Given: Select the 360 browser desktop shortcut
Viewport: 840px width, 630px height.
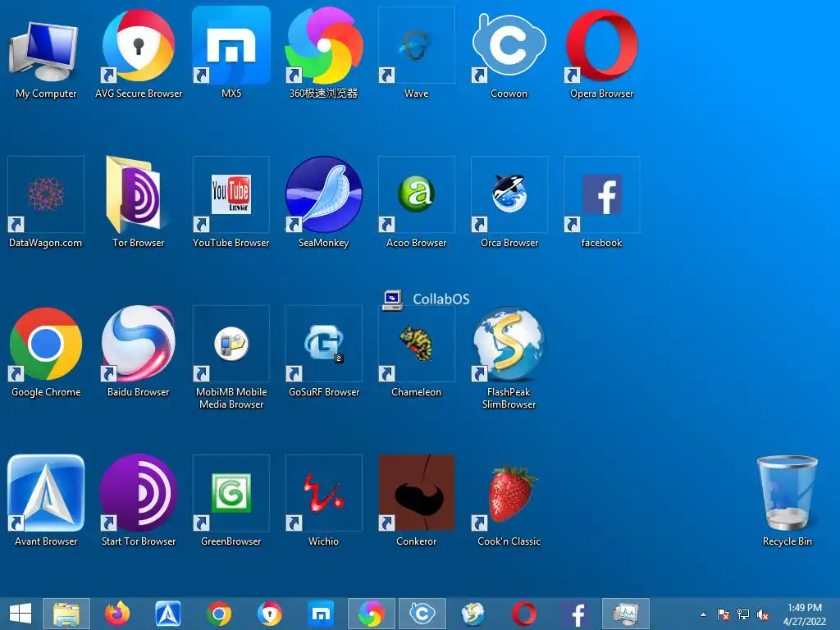Looking at the screenshot, I should pyautogui.click(x=323, y=53).
